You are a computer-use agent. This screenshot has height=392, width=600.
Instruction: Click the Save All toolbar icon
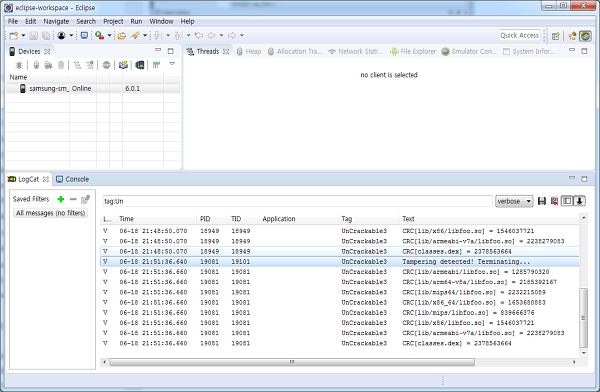(x=46, y=36)
